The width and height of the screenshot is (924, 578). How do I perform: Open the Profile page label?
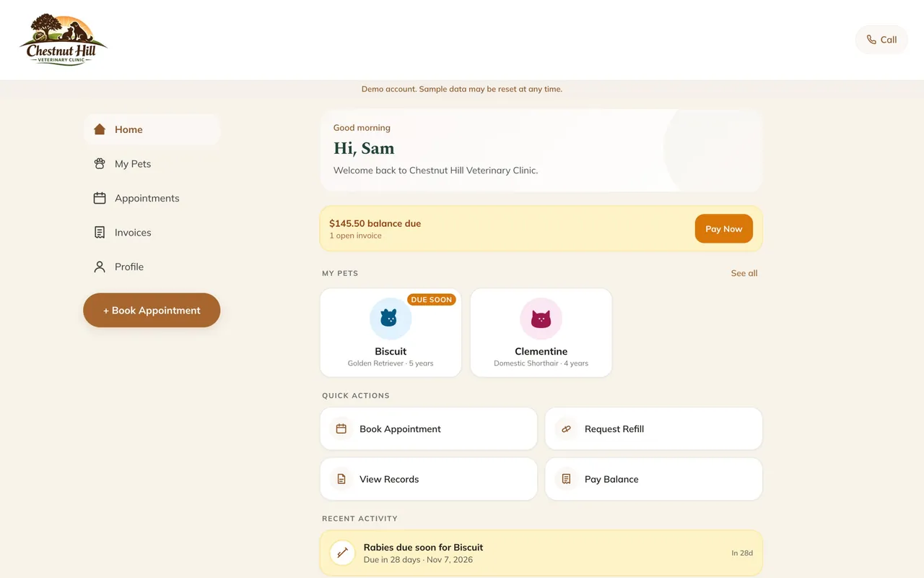coord(129,267)
